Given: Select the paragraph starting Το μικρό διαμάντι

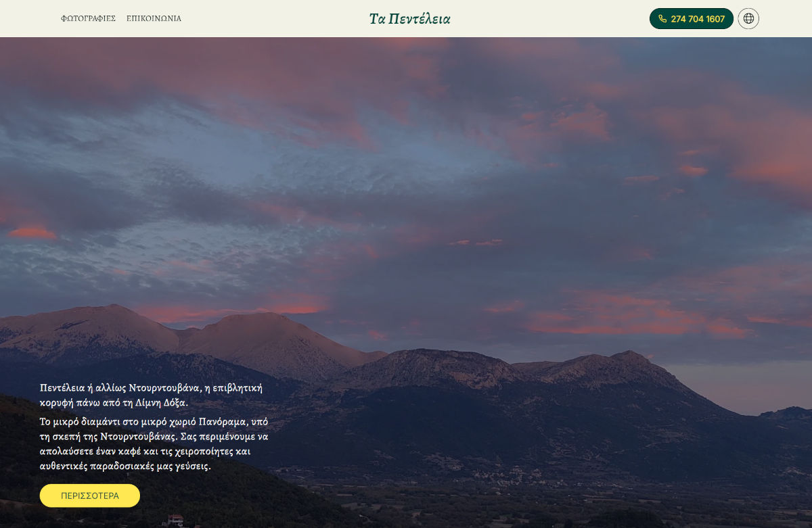Looking at the screenshot, I should [154, 443].
